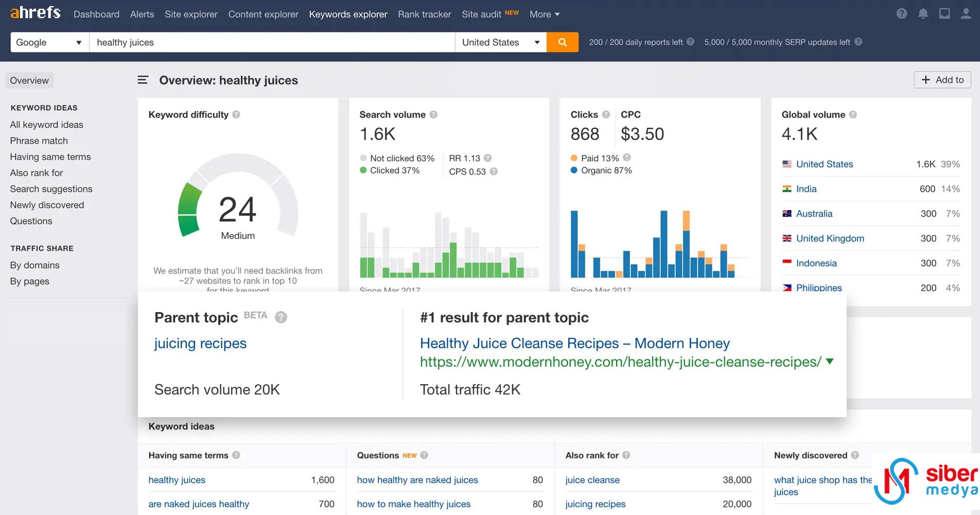Click help icon next to RR 1.13
Image resolution: width=980 pixels, height=515 pixels.
pos(488,158)
